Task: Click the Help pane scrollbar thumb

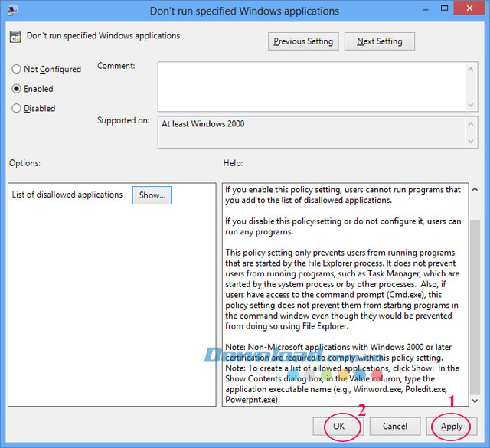Action: [x=475, y=307]
